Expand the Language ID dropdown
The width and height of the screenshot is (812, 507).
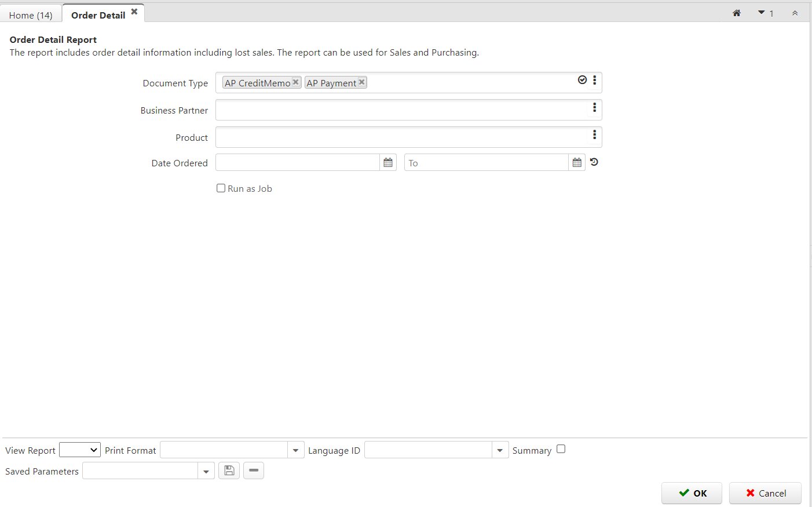500,450
